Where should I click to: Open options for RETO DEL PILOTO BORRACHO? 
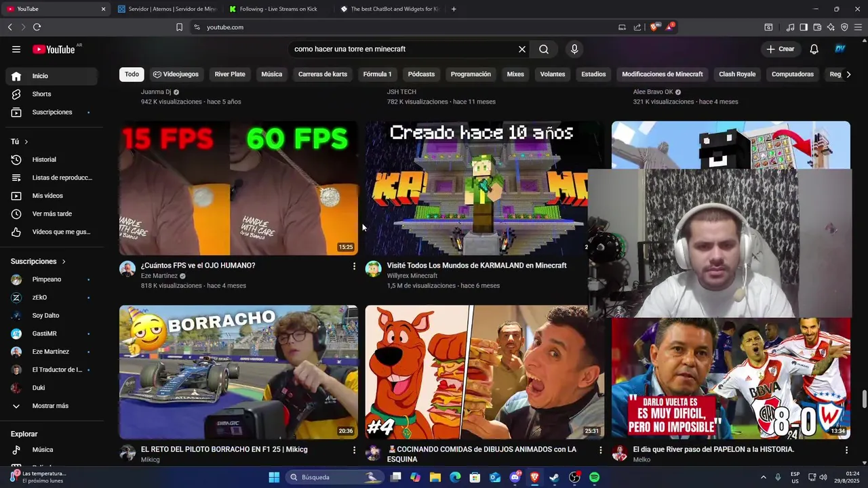354,450
